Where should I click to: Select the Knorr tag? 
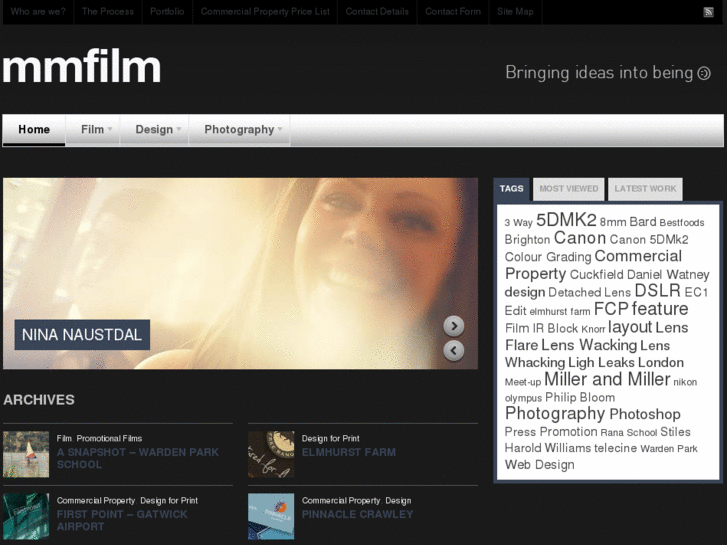593,329
